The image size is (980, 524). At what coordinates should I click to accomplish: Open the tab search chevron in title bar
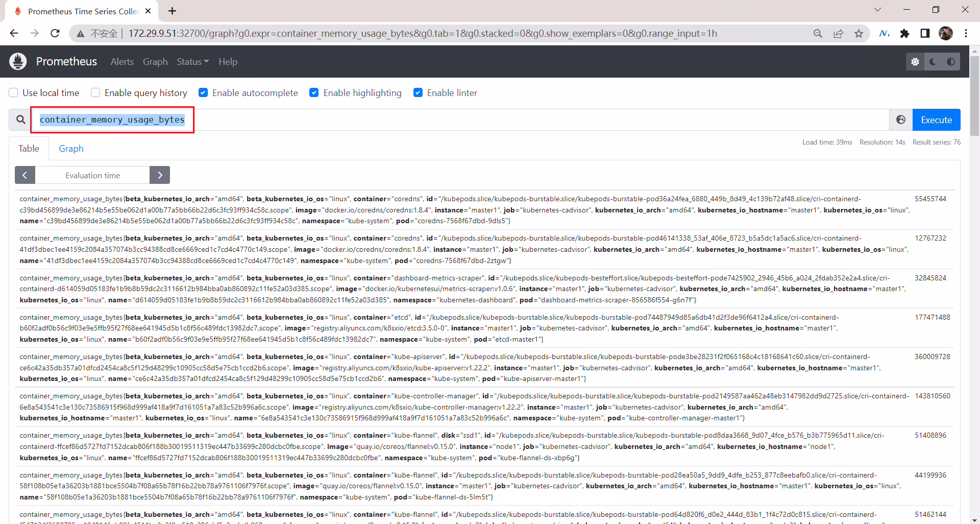click(877, 10)
